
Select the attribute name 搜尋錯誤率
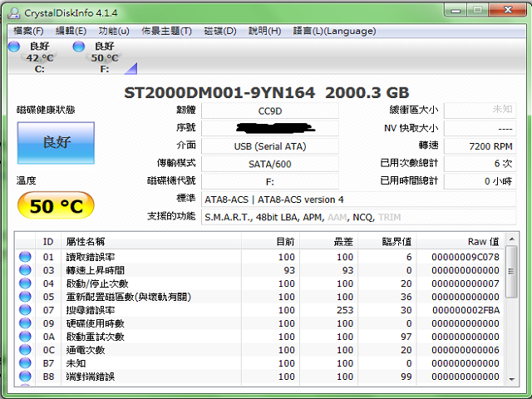coord(91,310)
